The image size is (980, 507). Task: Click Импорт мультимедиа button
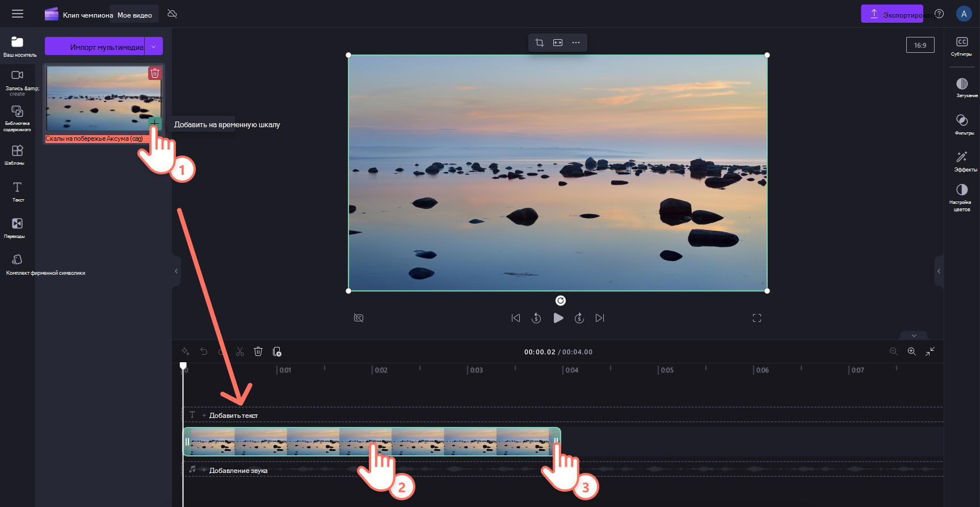pos(95,47)
